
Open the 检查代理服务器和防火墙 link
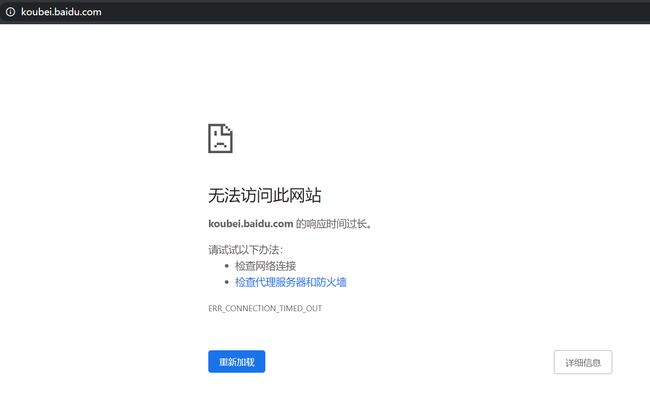pyautogui.click(x=291, y=282)
